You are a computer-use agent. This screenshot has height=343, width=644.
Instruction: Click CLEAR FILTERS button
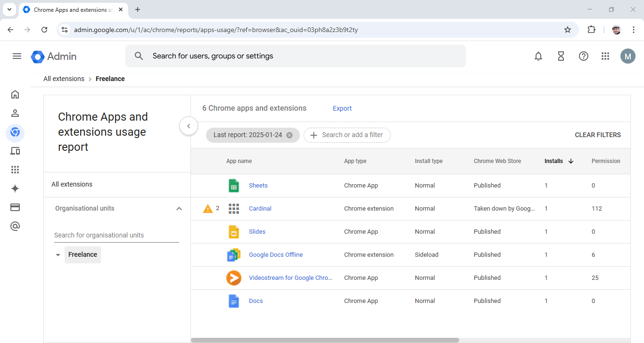[598, 135]
